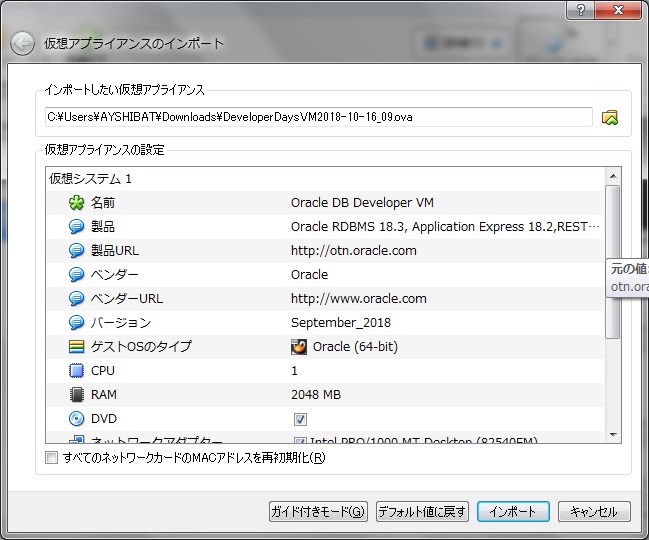Click the guest OS type icon beside ゲストOSのタイプ
649x540 pixels.
point(77,347)
